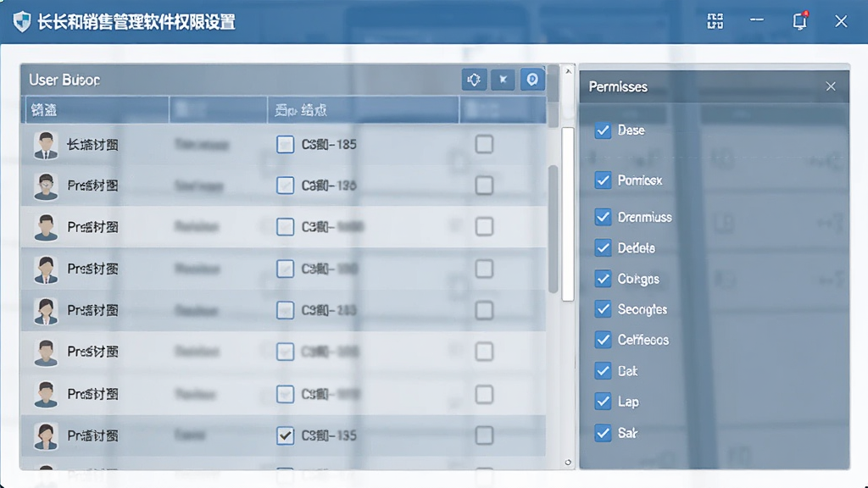Viewport: 868px width, 488px height.
Task: Tick the last-column checkbox in the C3图-135 row
Action: (484, 435)
